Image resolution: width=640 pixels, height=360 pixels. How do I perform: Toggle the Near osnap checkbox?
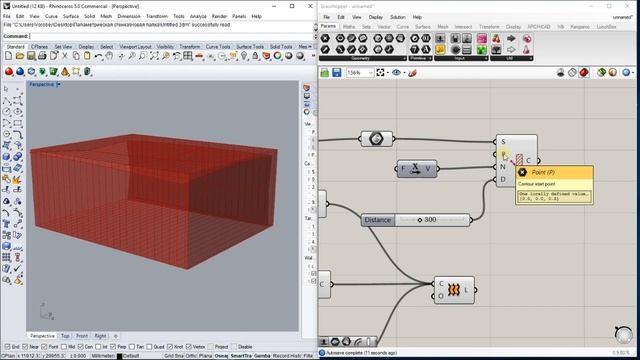click(x=25, y=347)
